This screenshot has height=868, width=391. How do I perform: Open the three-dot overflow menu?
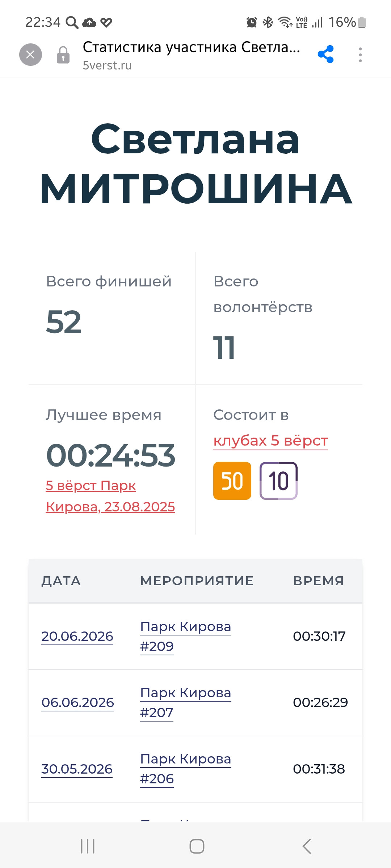click(360, 55)
